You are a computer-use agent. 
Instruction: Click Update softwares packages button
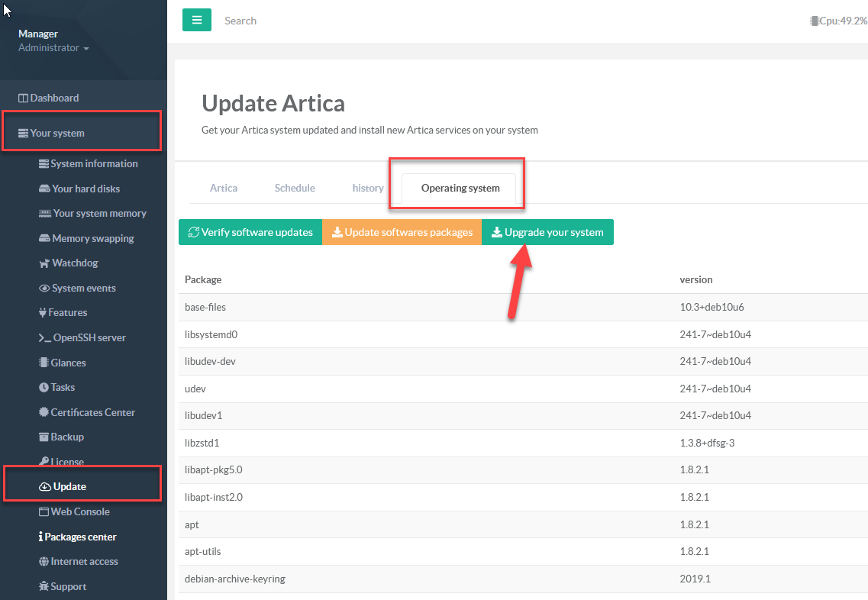402,232
